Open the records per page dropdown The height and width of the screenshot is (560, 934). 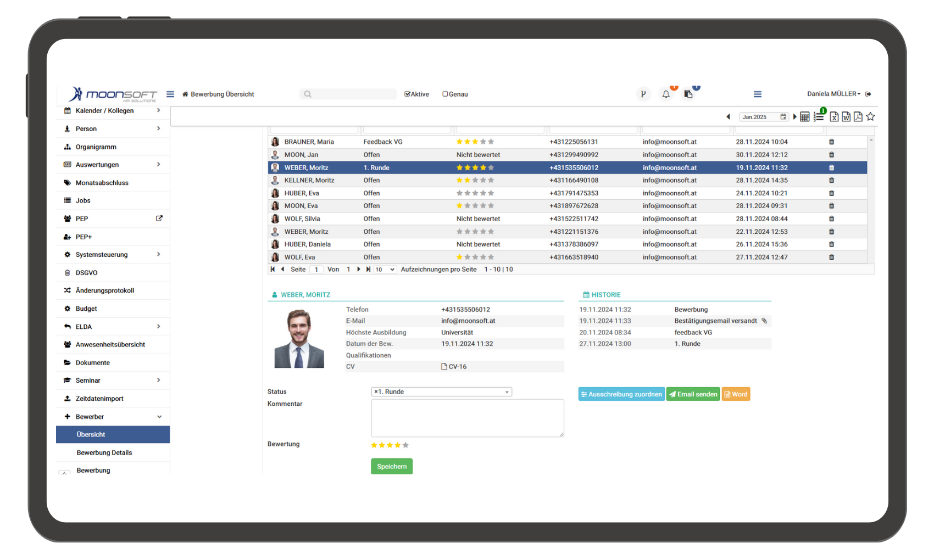point(385,270)
